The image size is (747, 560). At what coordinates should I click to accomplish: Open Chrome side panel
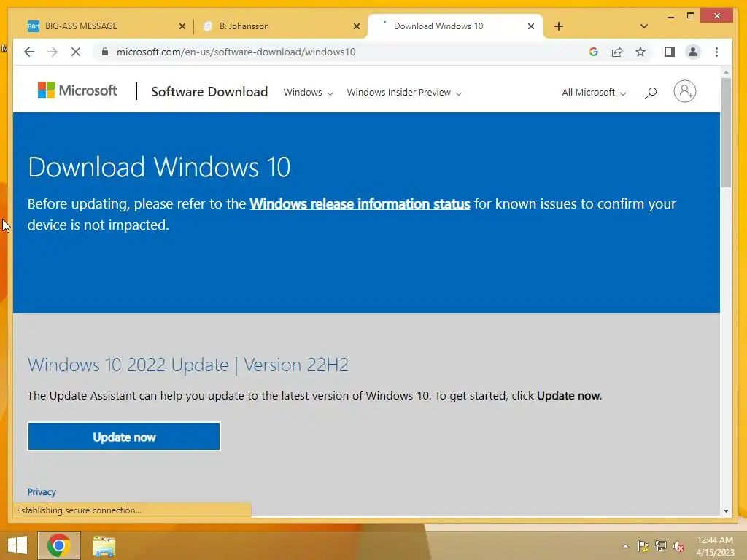(x=670, y=52)
